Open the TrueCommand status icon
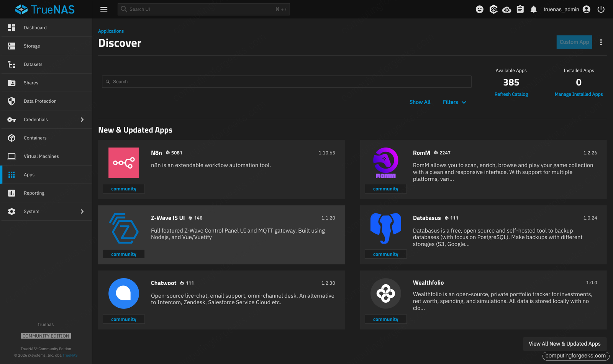 pyautogui.click(x=493, y=9)
